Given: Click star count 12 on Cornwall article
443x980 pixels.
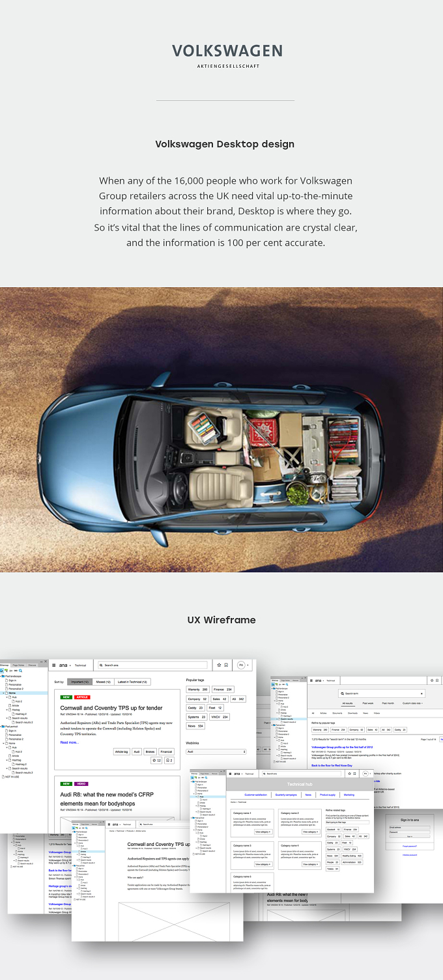Looking at the screenshot, I should point(156,760).
